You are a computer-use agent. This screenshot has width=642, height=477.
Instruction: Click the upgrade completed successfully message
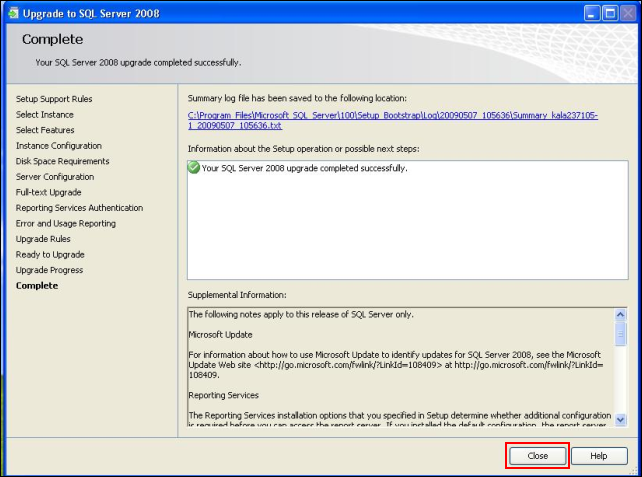pos(305,168)
